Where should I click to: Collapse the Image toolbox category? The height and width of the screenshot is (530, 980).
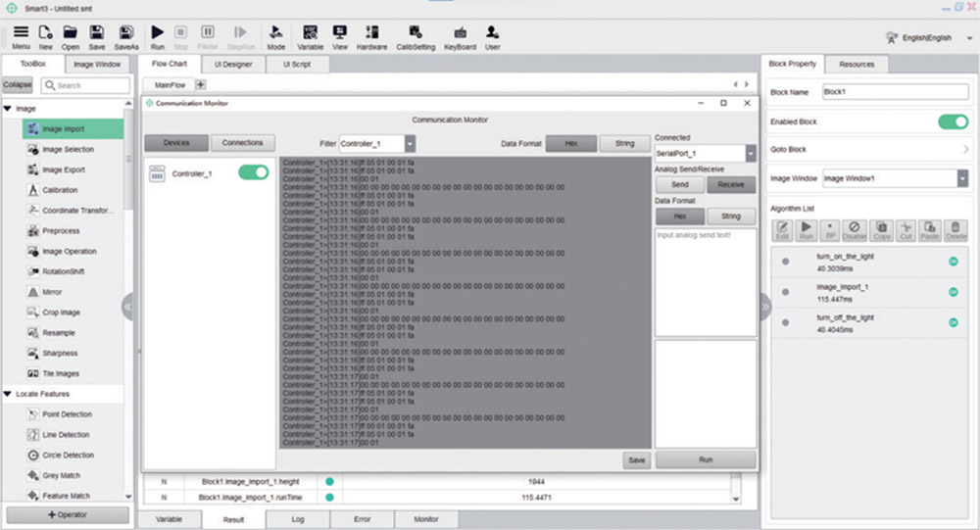pos(8,109)
